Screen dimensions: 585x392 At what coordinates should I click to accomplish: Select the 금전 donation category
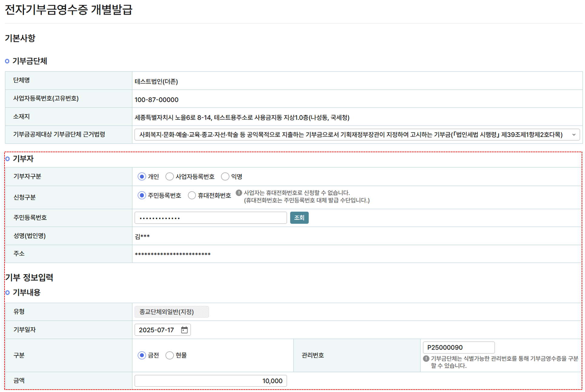tap(142, 355)
